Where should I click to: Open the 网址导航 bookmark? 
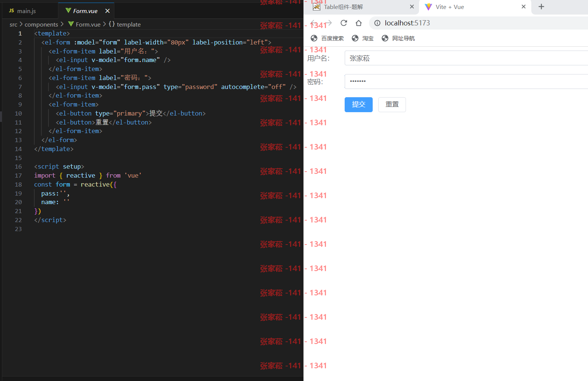pyautogui.click(x=398, y=38)
